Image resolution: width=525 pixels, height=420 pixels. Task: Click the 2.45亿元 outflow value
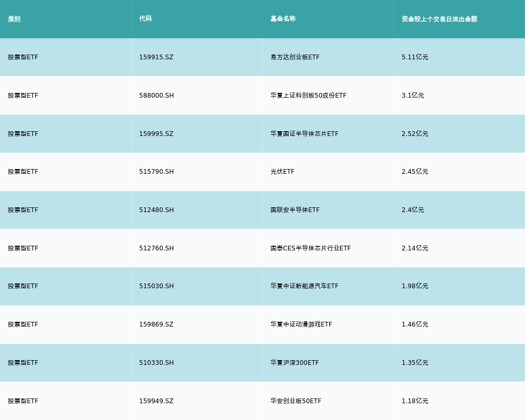(x=415, y=172)
